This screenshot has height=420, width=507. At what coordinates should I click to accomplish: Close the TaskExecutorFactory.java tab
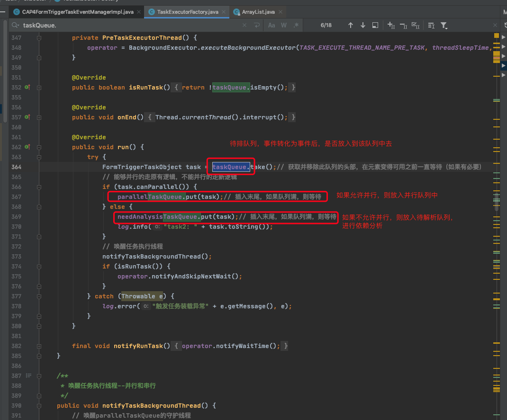coord(224,11)
